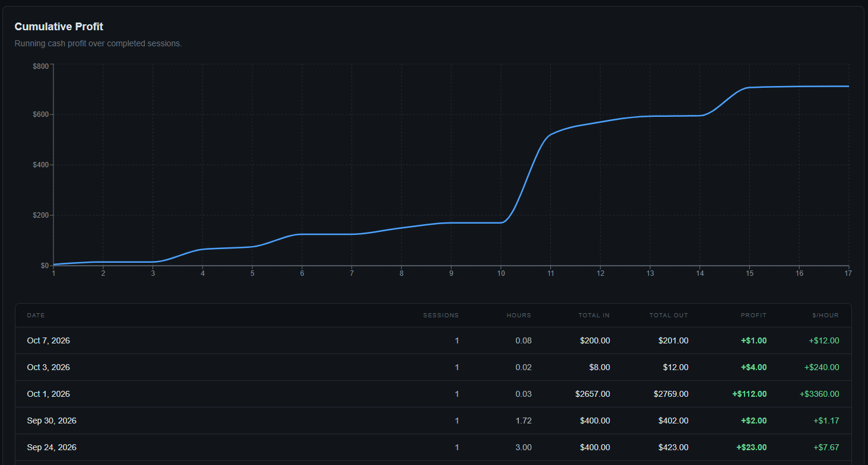The width and height of the screenshot is (868, 465).
Task: Click the HOURS column header
Action: (519, 316)
